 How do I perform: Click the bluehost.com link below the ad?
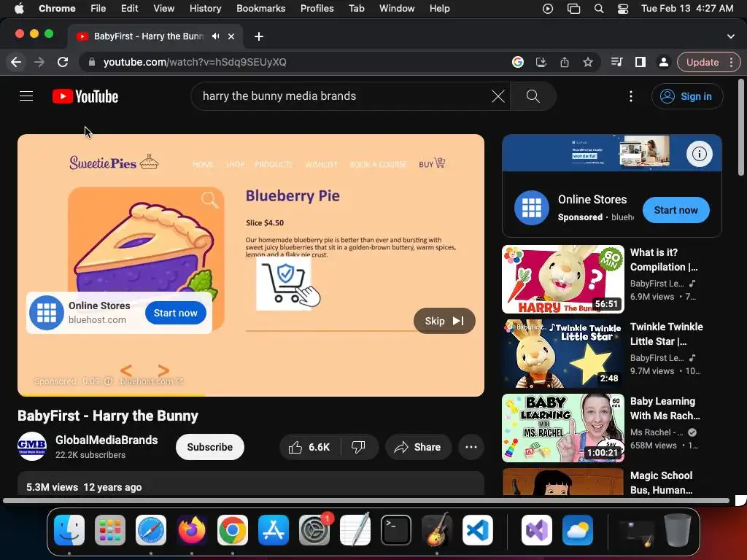pyautogui.click(x=150, y=381)
